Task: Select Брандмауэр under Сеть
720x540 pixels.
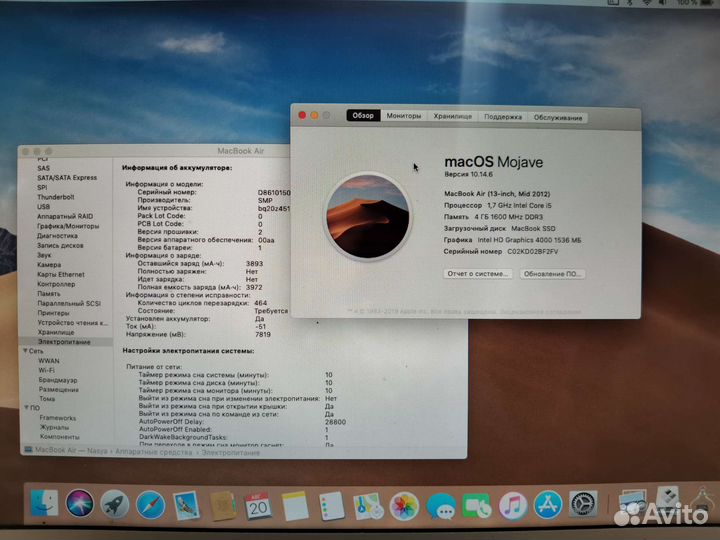Action: [x=58, y=380]
